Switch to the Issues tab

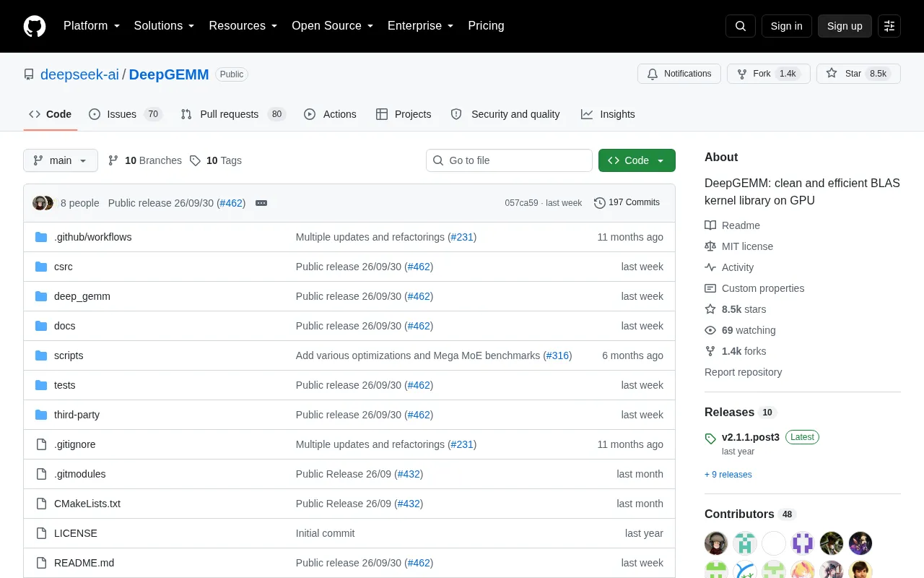point(126,114)
